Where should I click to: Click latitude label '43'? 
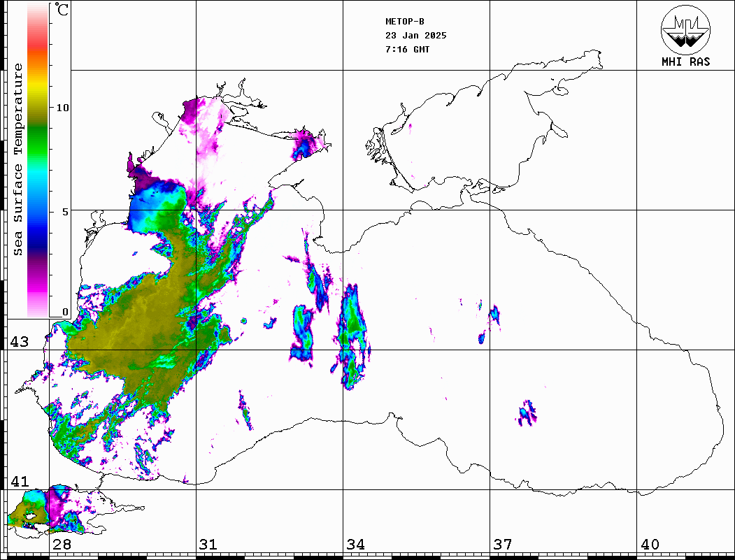coord(19,342)
